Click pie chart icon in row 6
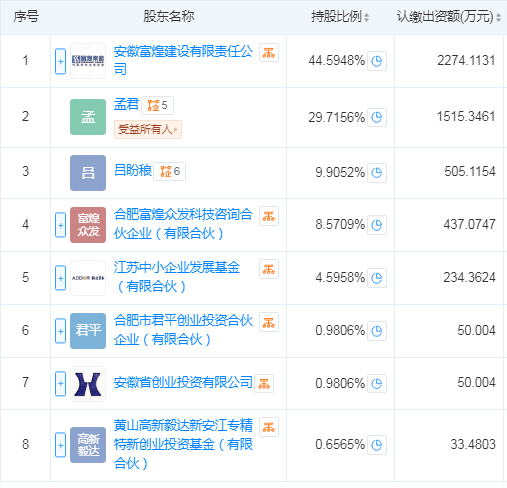The height and width of the screenshot is (488, 507). [377, 331]
